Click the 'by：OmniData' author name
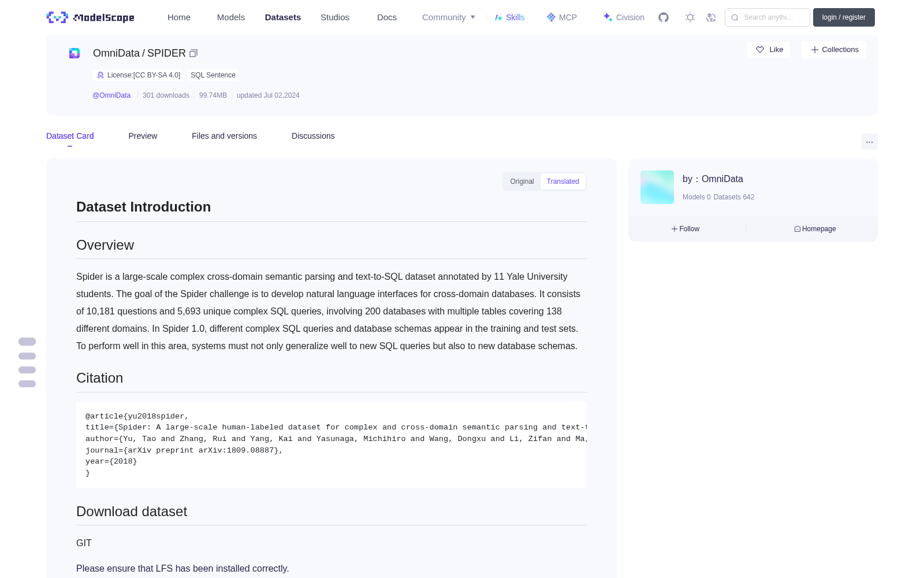Screen dimensions: 924x578 713,179
